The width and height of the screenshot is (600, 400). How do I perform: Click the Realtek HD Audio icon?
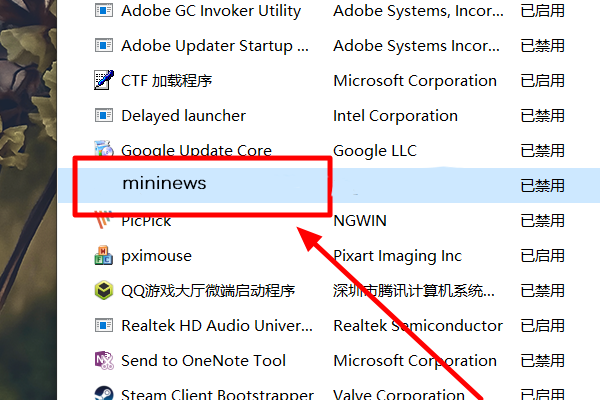pos(104,325)
